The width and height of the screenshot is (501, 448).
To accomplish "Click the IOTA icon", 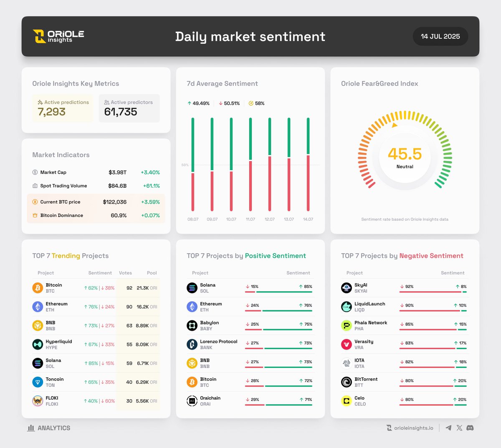I will [347, 363].
